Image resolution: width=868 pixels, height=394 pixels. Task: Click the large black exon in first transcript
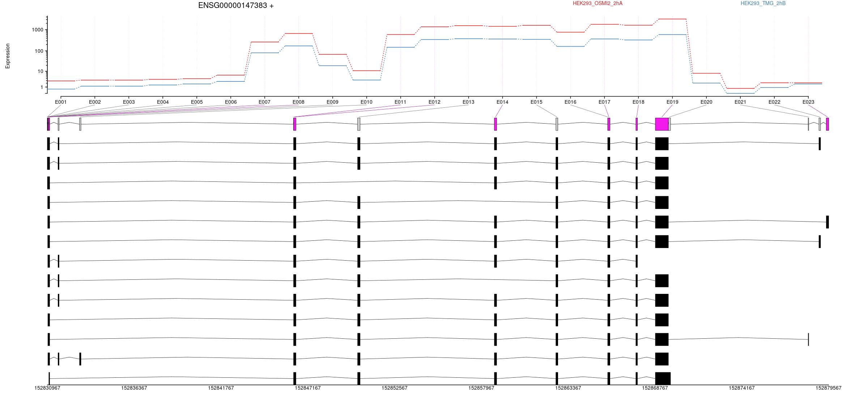[x=662, y=144]
